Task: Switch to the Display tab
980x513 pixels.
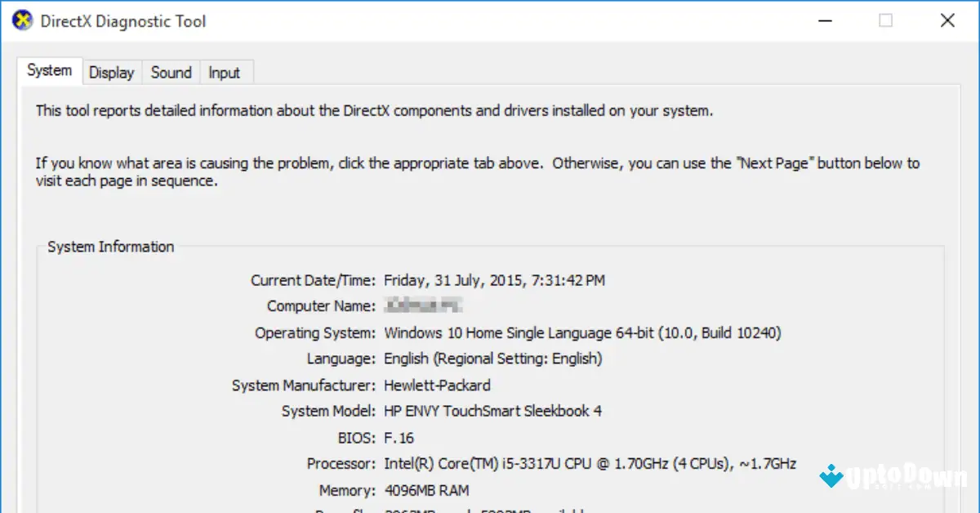Action: (112, 72)
